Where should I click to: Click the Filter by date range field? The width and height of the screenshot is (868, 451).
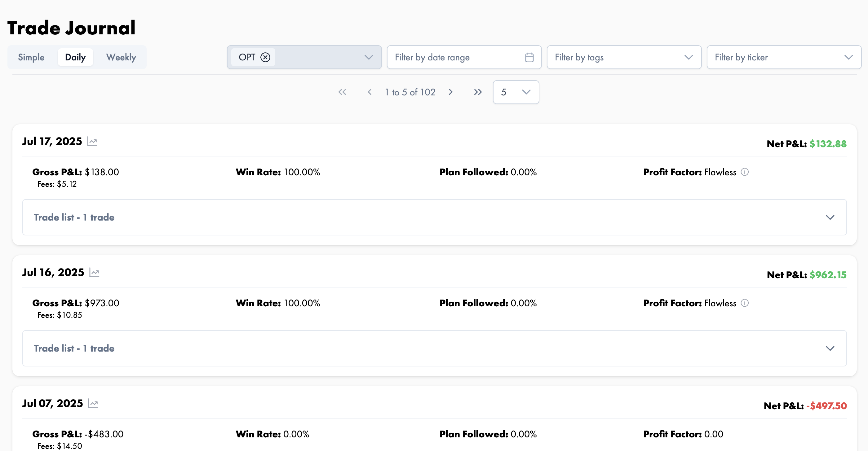click(464, 57)
